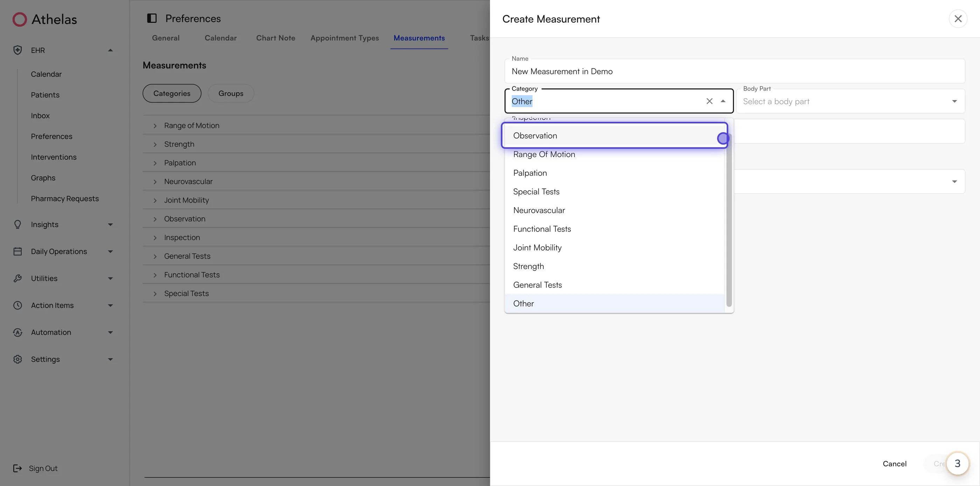Click the Daily Operations calendar icon
The height and width of the screenshot is (486, 980).
tap(17, 251)
